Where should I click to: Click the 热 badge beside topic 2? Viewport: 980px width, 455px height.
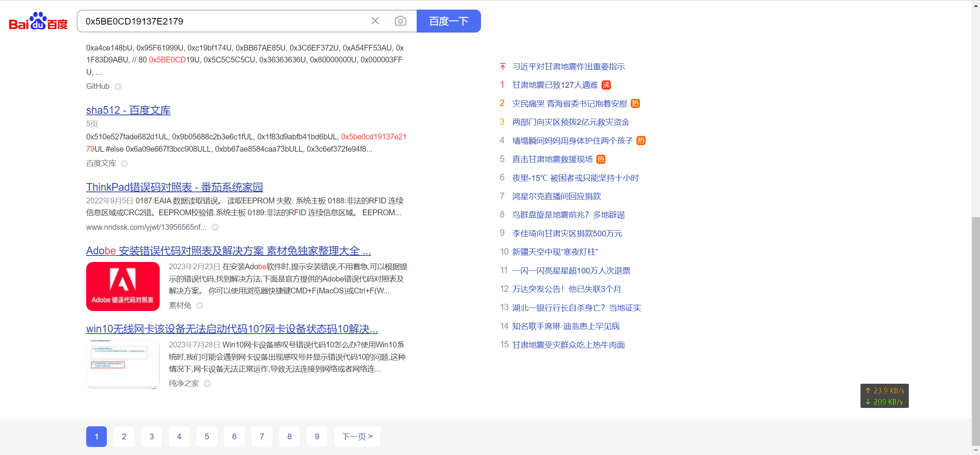pos(635,103)
